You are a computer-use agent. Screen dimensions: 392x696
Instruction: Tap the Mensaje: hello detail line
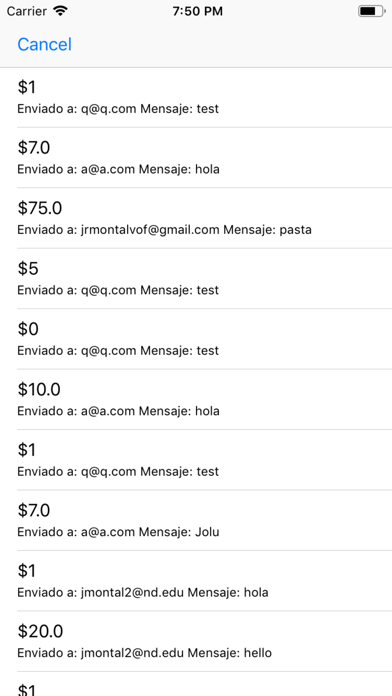(x=144, y=653)
